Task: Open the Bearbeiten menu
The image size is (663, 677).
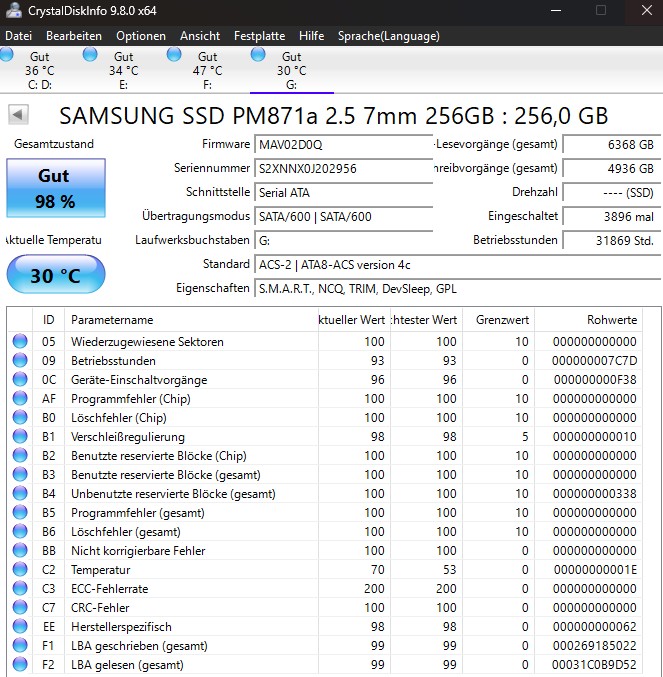Action: tap(74, 36)
